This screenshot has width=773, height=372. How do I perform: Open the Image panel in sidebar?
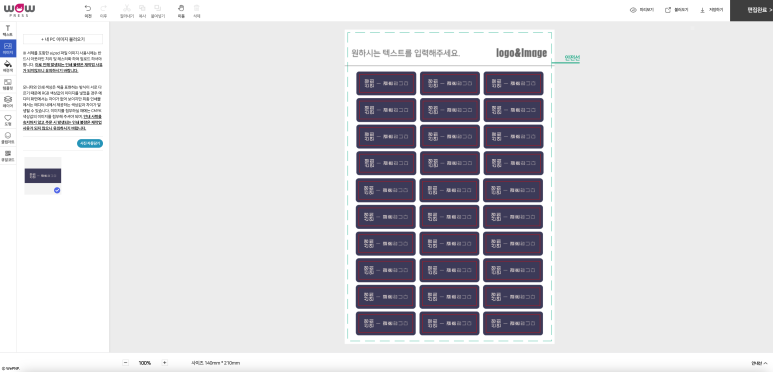[8, 48]
